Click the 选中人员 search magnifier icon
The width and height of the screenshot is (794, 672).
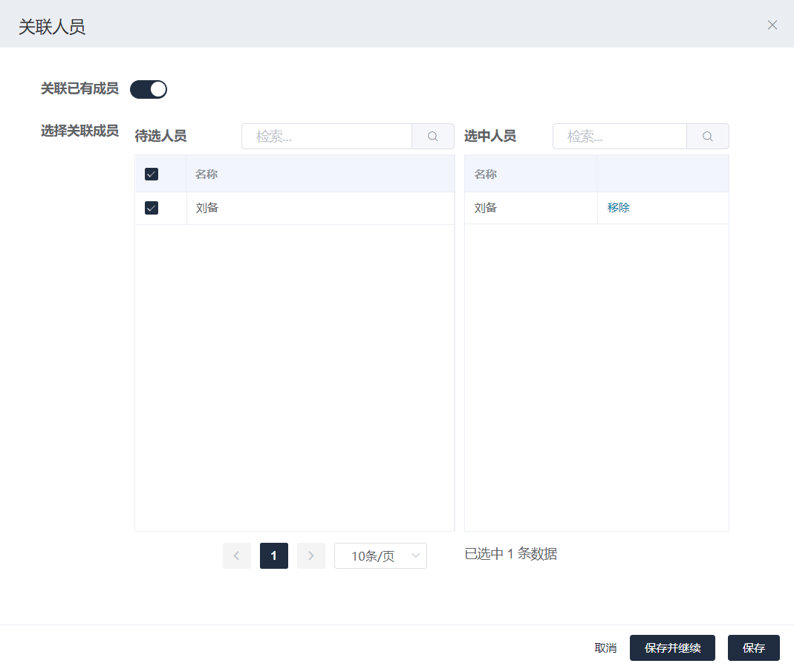point(707,137)
